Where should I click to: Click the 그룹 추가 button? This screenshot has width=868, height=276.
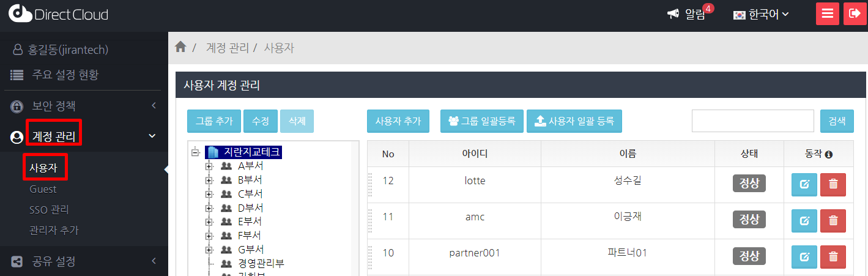pyautogui.click(x=214, y=121)
